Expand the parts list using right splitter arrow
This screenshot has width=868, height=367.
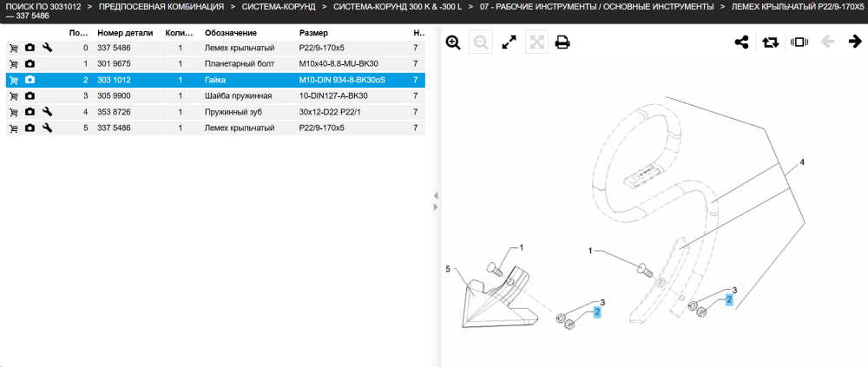[x=436, y=207]
